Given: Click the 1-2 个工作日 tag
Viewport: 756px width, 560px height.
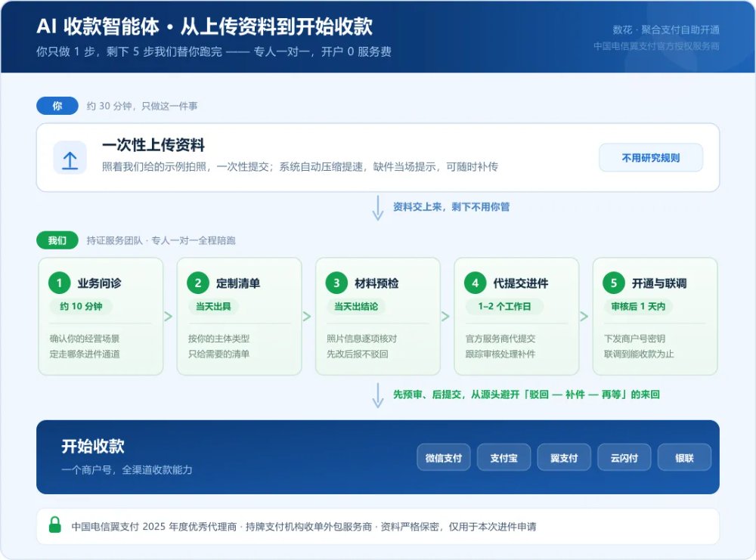Looking at the screenshot, I should click(504, 306).
